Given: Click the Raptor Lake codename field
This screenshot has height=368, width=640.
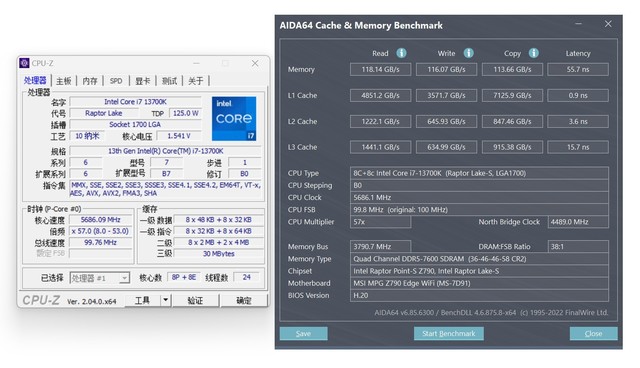Looking at the screenshot, I should pos(104,113).
